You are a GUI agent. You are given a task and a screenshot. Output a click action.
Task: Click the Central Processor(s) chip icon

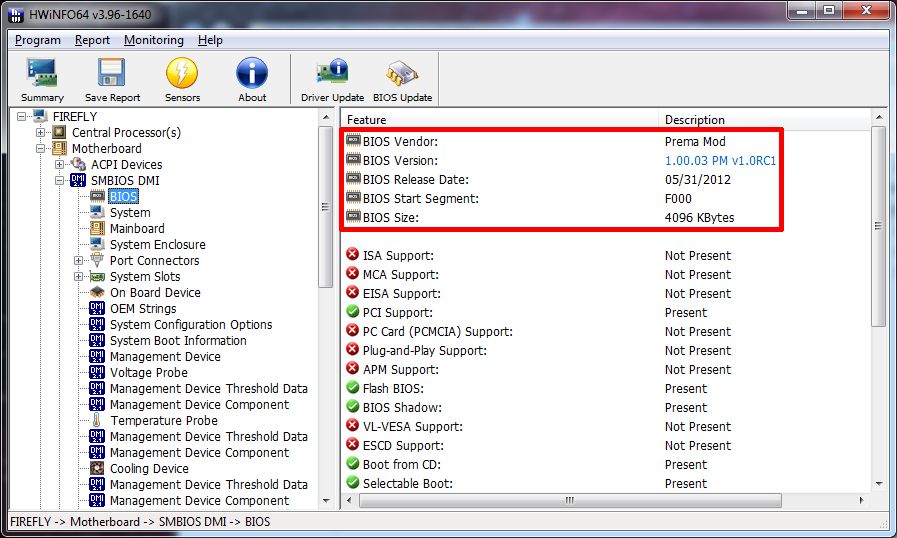click(x=59, y=132)
